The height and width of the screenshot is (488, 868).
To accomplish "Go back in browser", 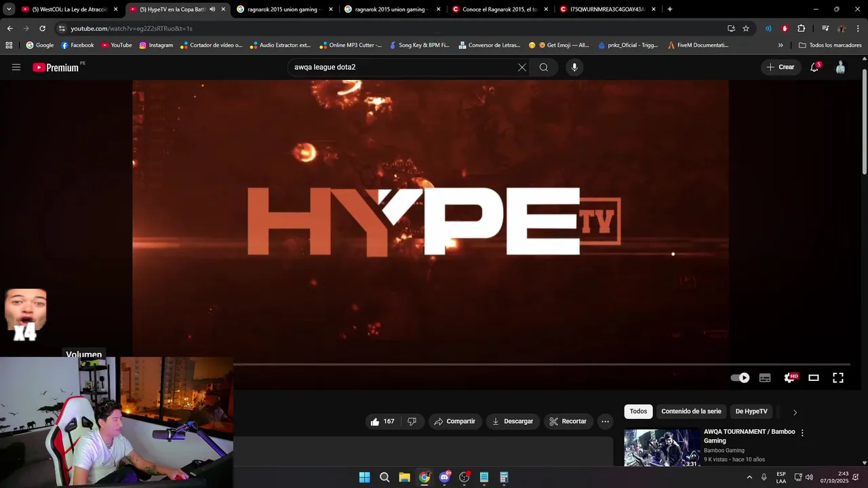I will tap(9, 28).
